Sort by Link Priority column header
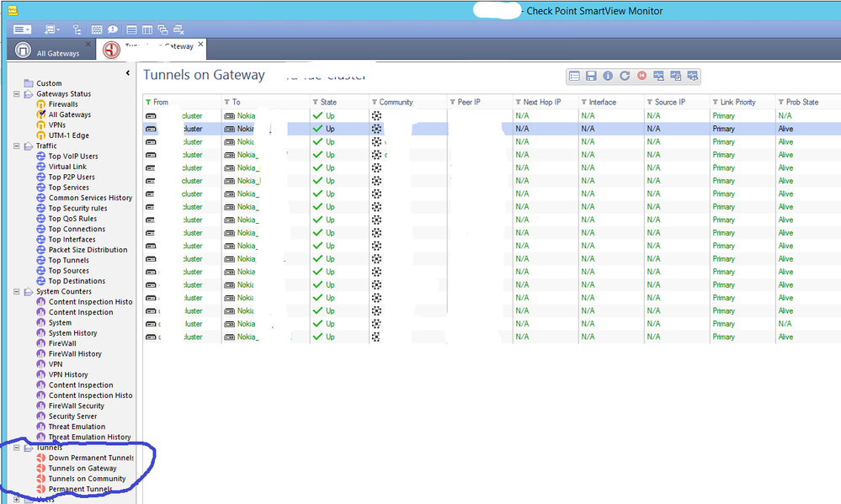The height and width of the screenshot is (504, 841). (737, 103)
